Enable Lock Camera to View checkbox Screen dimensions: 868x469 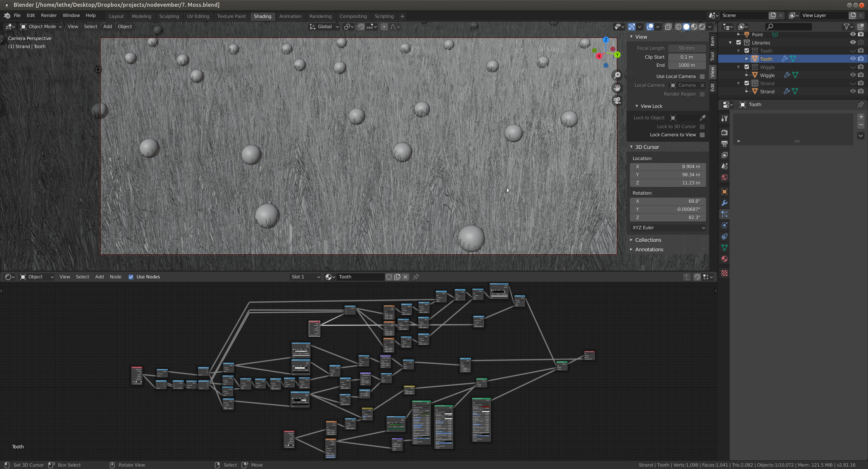click(702, 135)
